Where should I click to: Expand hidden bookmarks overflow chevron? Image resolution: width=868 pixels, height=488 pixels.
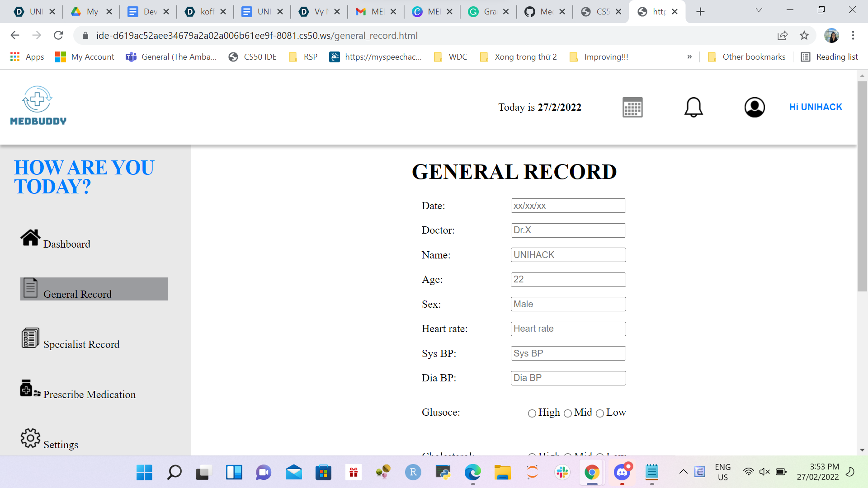[x=689, y=57]
